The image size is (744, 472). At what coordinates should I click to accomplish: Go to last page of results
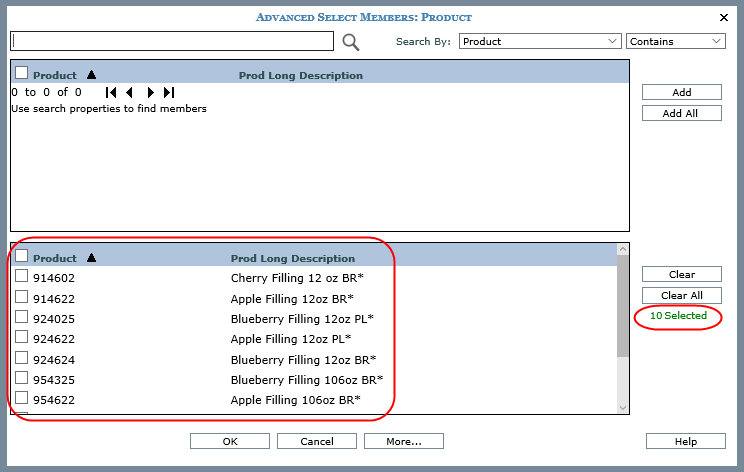169,92
